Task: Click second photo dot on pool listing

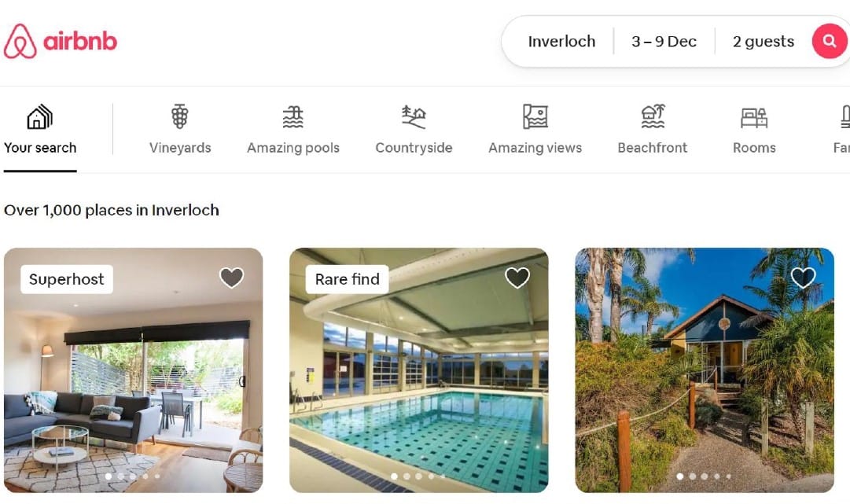Action: tap(407, 476)
